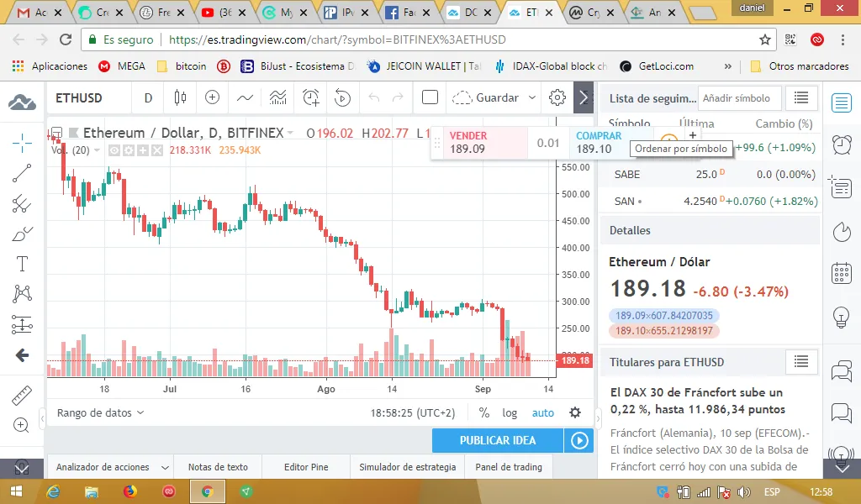Select the SAN row in watchlist
The image size is (861, 504).
711,202
